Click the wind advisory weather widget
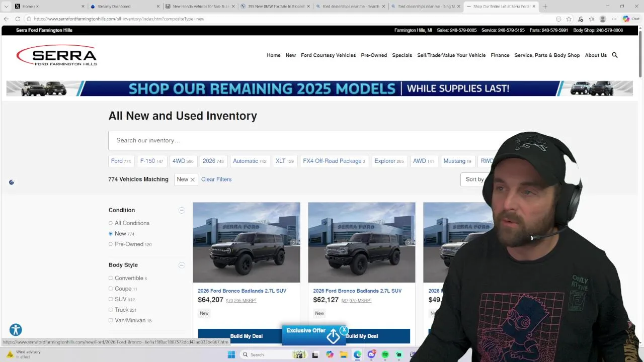The width and height of the screenshot is (644, 362). pyautogui.click(x=24, y=354)
